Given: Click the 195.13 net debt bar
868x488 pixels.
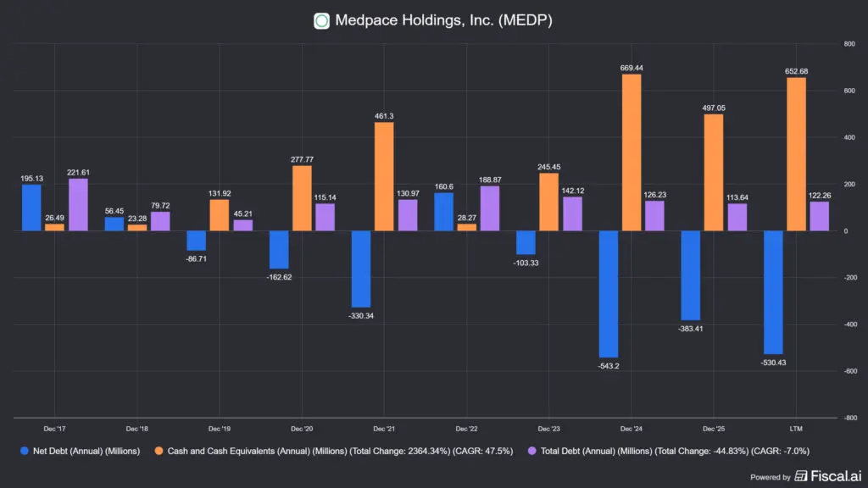Looking at the screenshot, I should (31, 208).
